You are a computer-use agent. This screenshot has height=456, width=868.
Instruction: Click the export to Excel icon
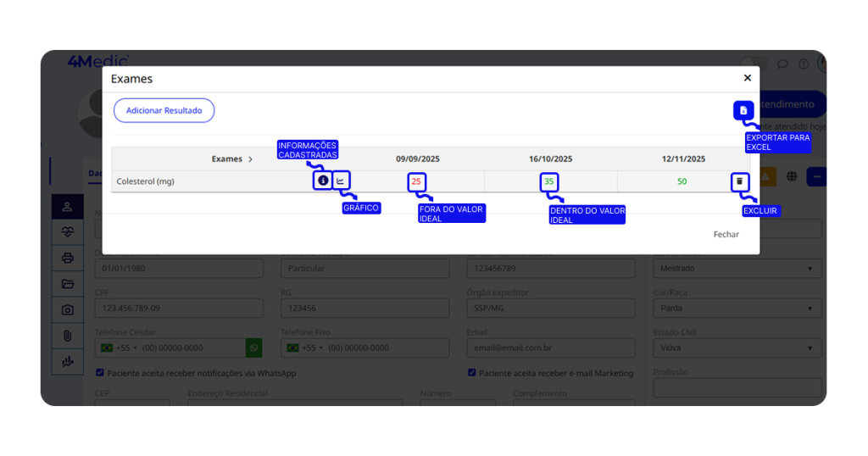tap(743, 110)
